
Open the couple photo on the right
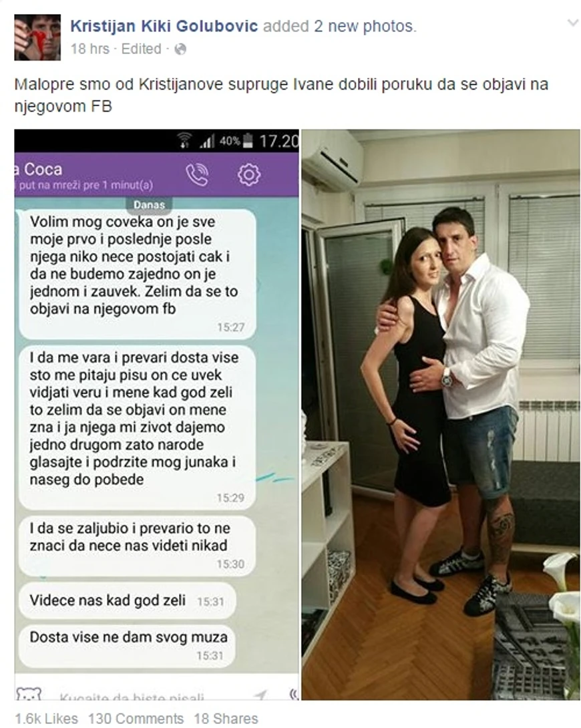pos(440,415)
